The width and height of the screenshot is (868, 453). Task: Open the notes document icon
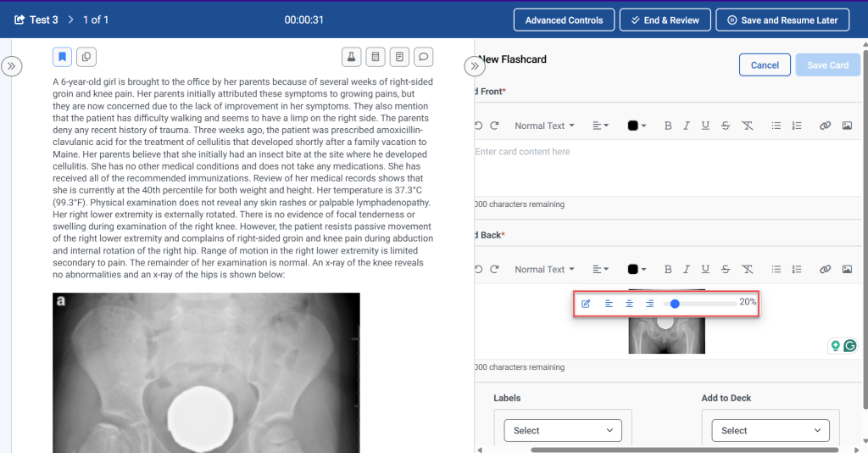click(x=400, y=57)
